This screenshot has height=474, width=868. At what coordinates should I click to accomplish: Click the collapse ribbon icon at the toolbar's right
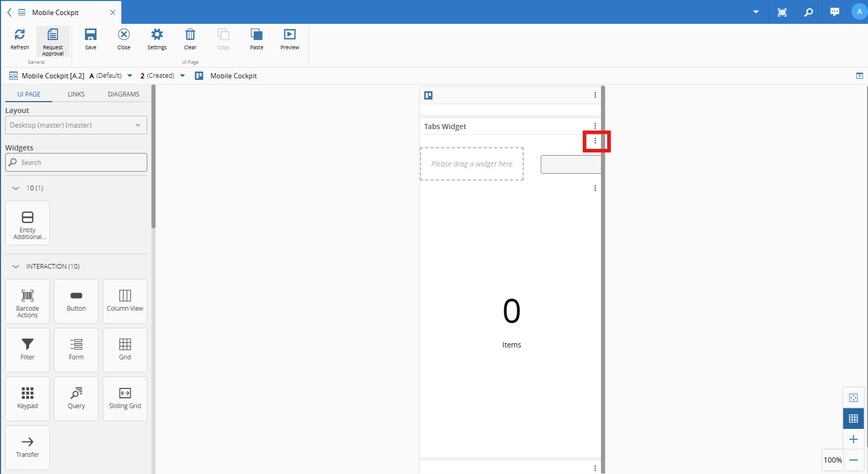pos(860,76)
